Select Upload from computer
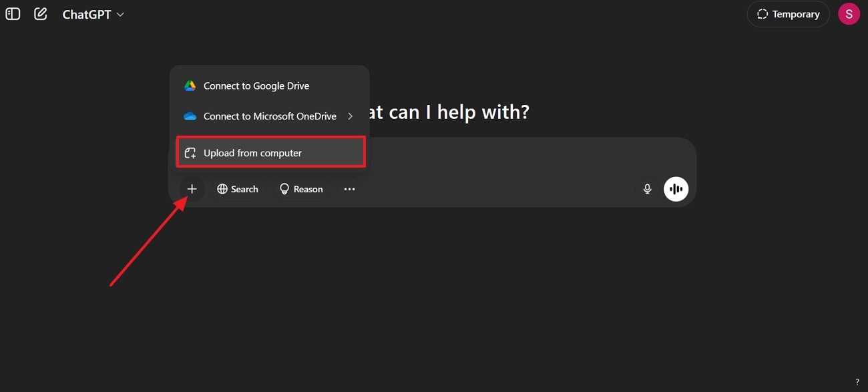The height and width of the screenshot is (392, 868). click(252, 152)
